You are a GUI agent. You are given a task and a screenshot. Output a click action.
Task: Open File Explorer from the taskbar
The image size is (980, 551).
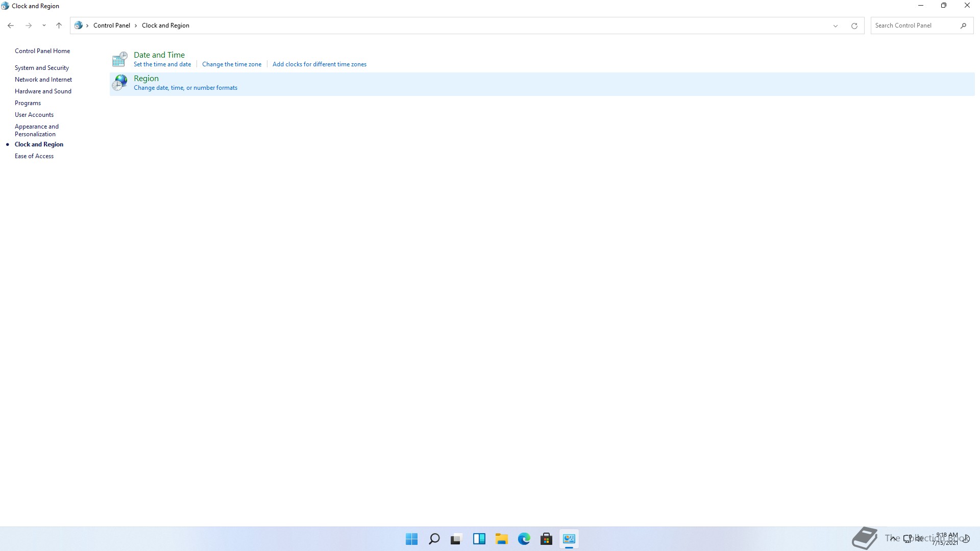tap(501, 539)
